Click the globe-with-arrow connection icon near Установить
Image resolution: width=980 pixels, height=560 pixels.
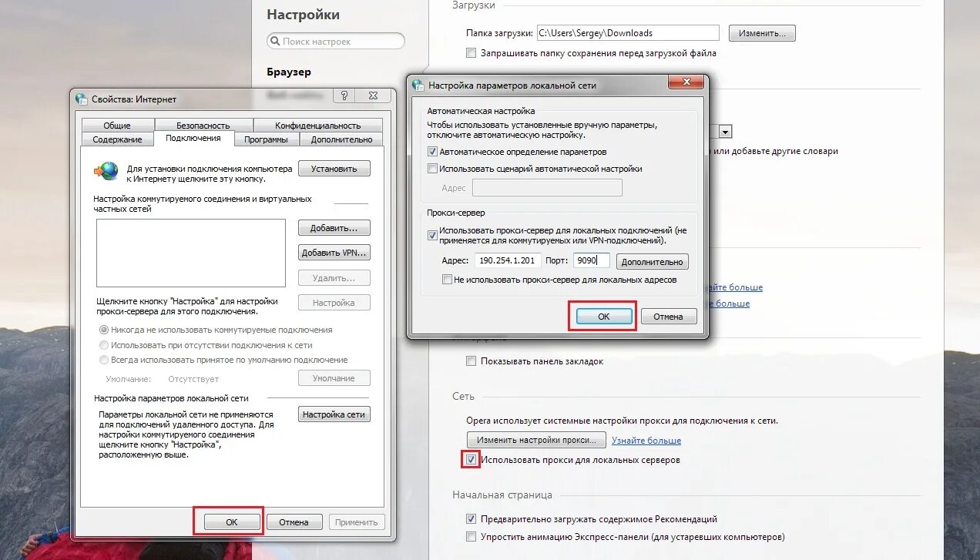tap(106, 170)
